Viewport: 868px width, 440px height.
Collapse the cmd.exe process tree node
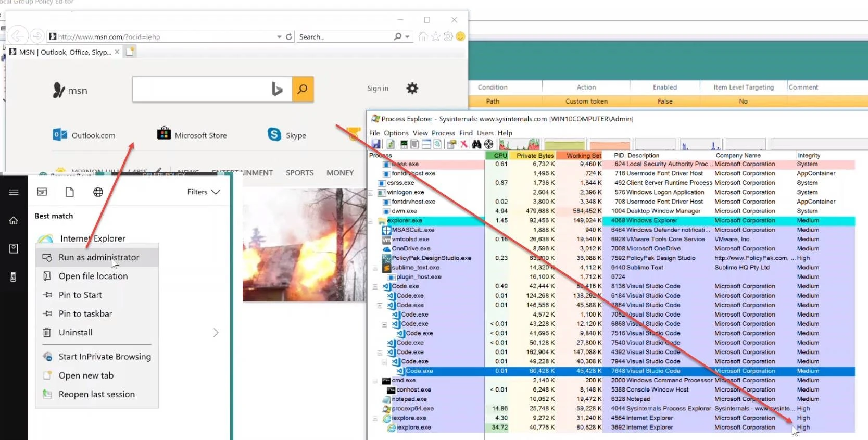pos(375,381)
